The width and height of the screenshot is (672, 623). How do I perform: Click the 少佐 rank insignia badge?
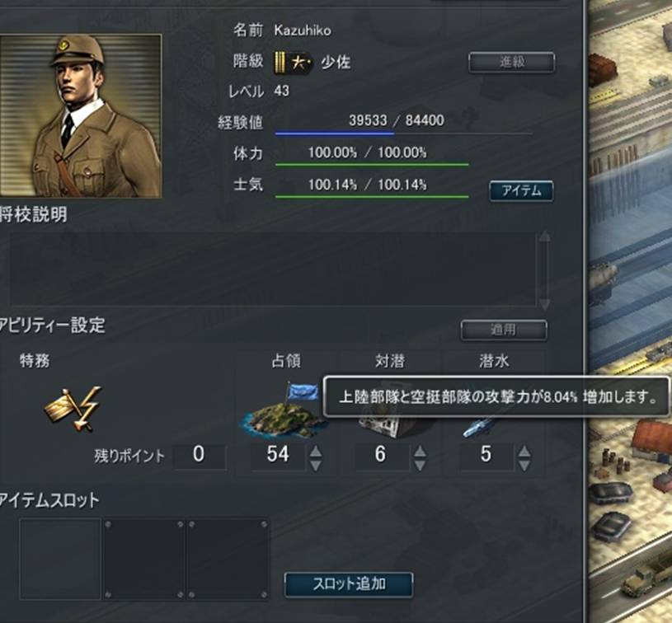pyautogui.click(x=293, y=63)
